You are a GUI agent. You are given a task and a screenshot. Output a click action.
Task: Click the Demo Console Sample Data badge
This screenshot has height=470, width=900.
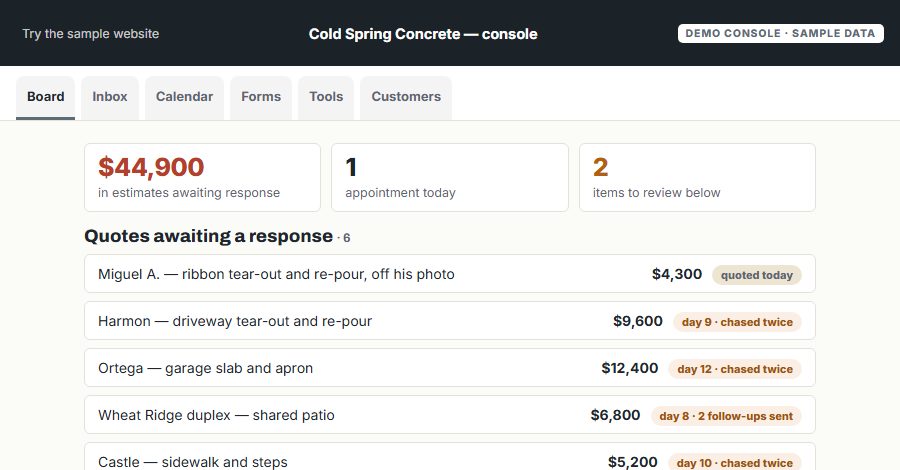coord(780,33)
